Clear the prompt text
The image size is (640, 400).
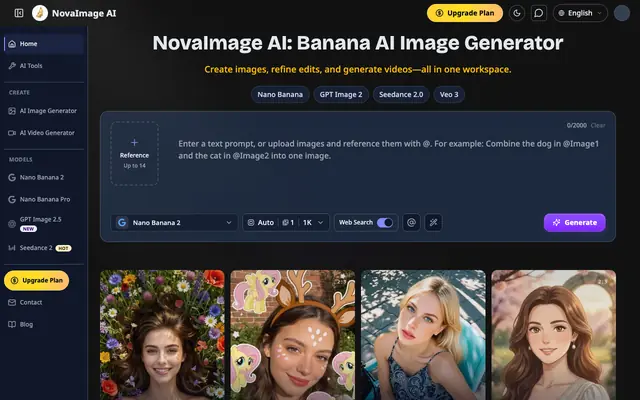pos(598,125)
